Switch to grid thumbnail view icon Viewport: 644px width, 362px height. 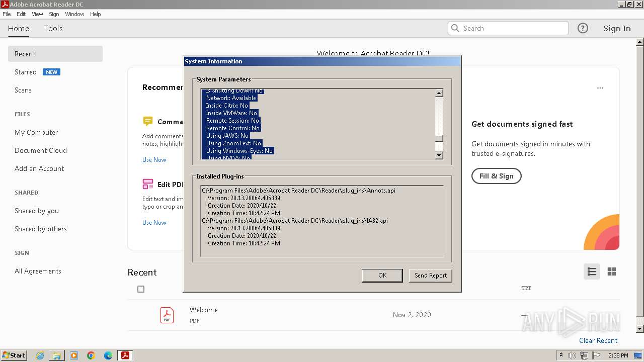pos(612,271)
